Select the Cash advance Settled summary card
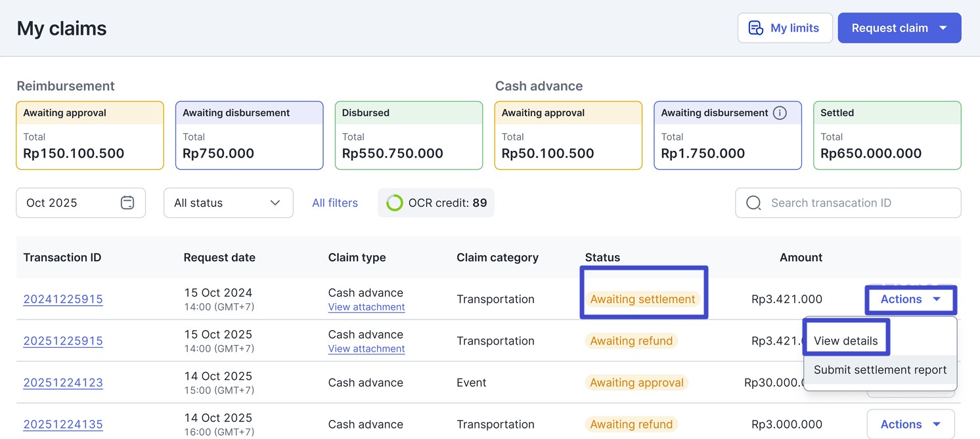The height and width of the screenshot is (439, 980). point(887,136)
